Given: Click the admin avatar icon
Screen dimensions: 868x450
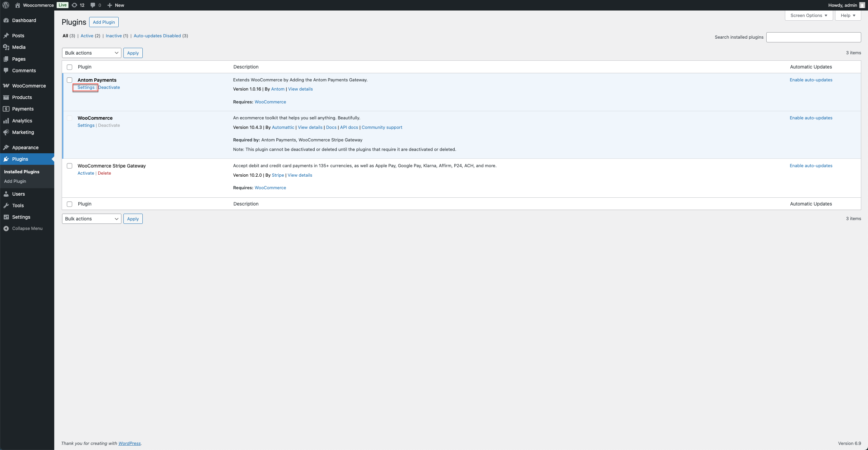Looking at the screenshot, I should pos(862,5).
